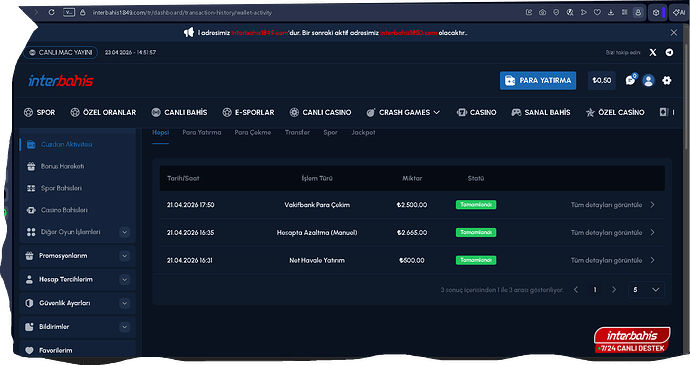The height and width of the screenshot is (365, 690).
Task: Click the padlock site info icon
Action: click(82, 12)
